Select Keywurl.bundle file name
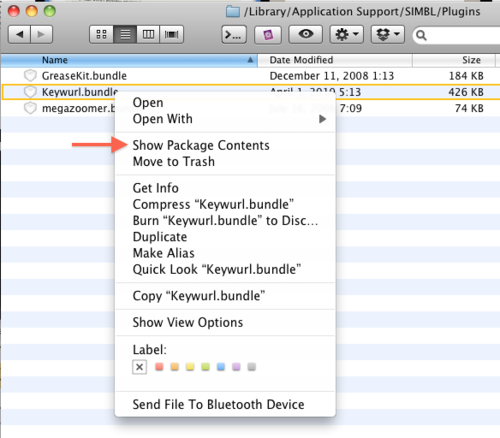 click(80, 92)
